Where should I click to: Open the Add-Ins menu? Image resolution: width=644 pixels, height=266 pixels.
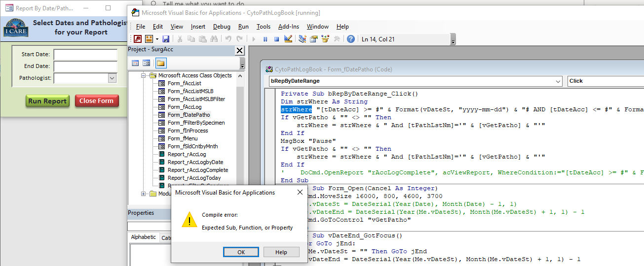[289, 27]
